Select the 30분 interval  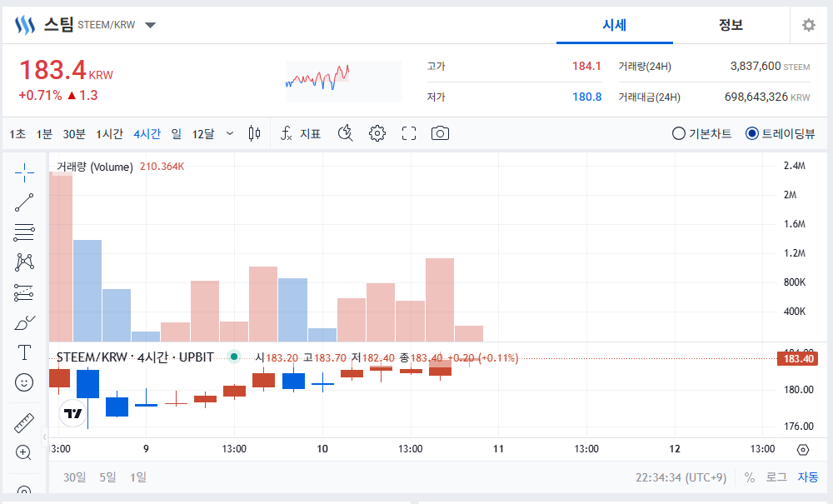pyautogui.click(x=74, y=134)
